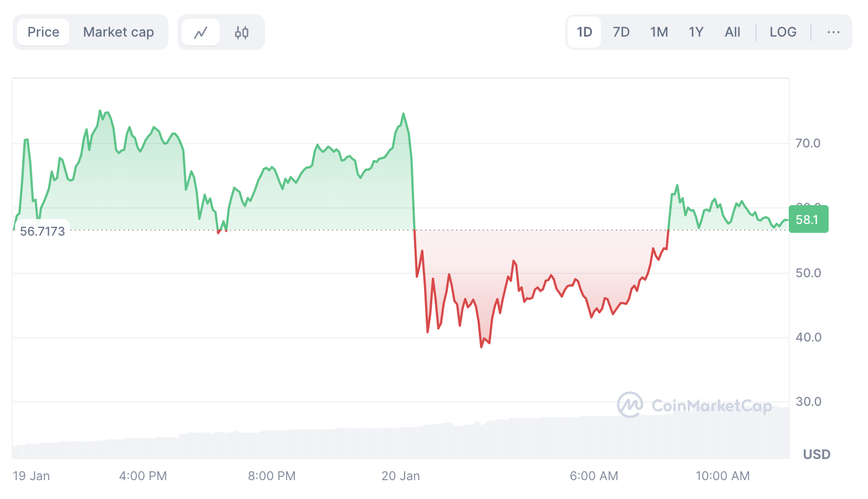Click the CoinMarketCap watermark text
Screen dimensions: 868x499
(x=712, y=406)
